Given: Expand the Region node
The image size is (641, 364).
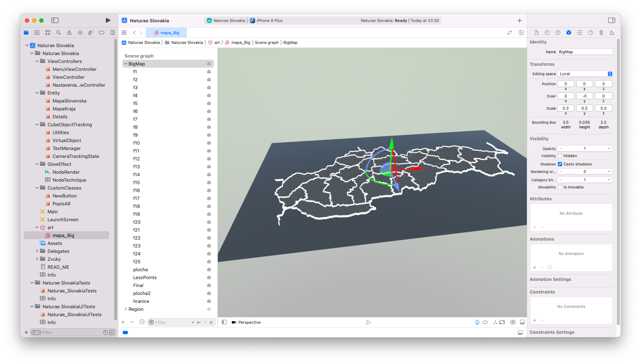Looking at the screenshot, I should coord(126,309).
